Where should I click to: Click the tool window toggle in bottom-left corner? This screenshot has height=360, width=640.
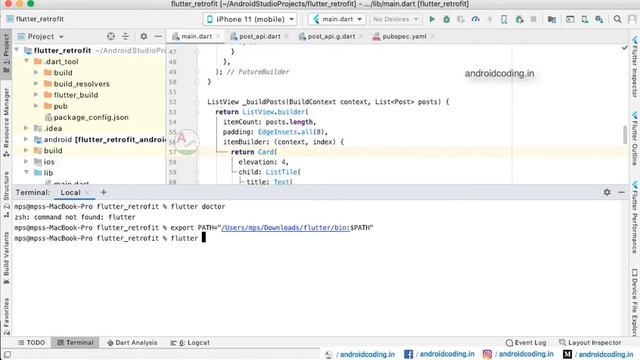point(7,355)
